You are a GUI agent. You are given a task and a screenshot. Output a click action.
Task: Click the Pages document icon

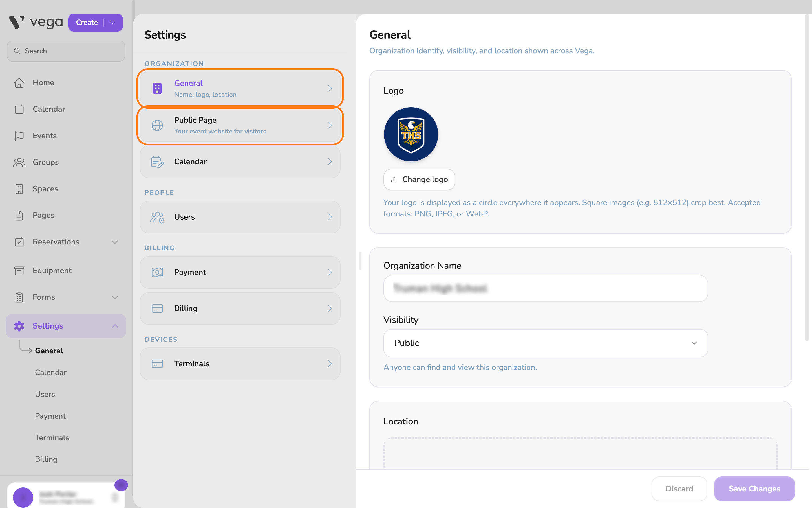pyautogui.click(x=19, y=215)
